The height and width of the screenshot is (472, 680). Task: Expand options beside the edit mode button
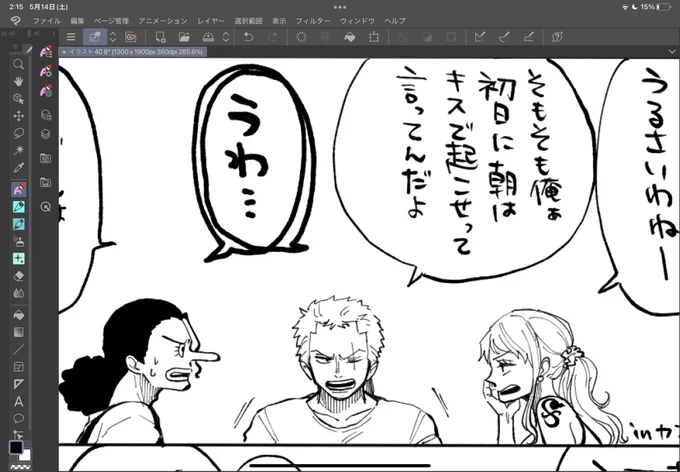(113, 37)
